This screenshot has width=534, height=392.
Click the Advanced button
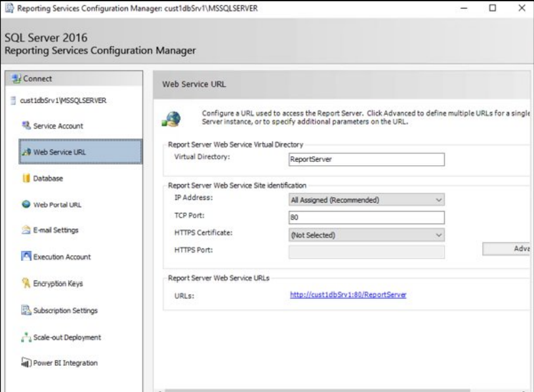coord(506,248)
